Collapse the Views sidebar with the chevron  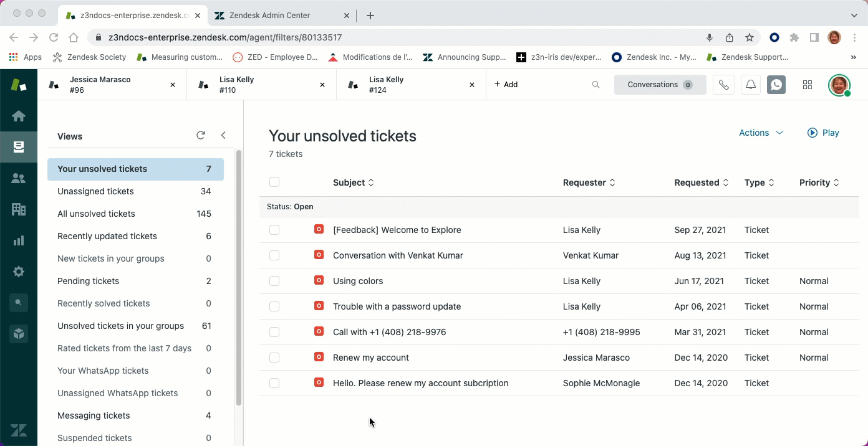223,135
